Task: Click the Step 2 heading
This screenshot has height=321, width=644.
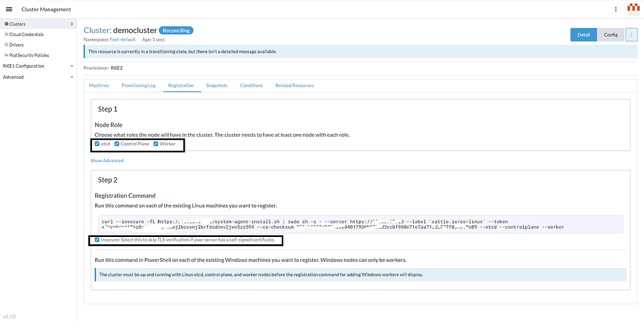Action: [108, 180]
